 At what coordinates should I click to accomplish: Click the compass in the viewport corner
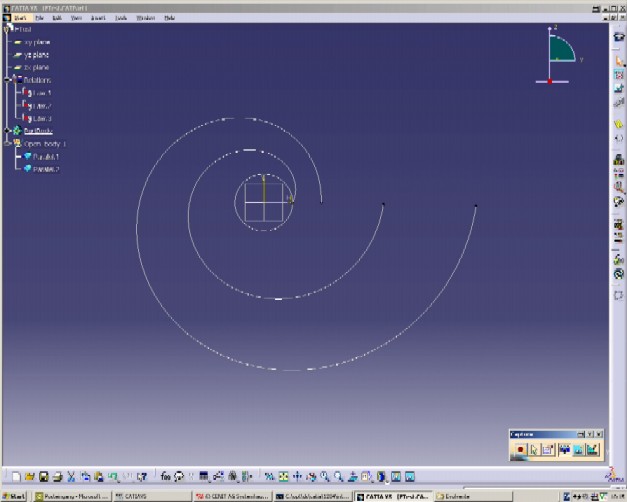(558, 55)
